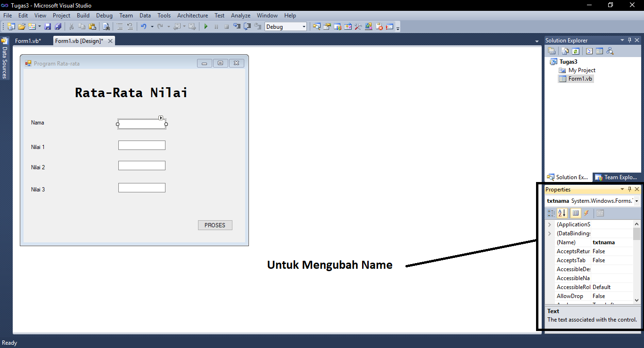
Task: Click the Show All Files icon
Action: click(x=564, y=50)
